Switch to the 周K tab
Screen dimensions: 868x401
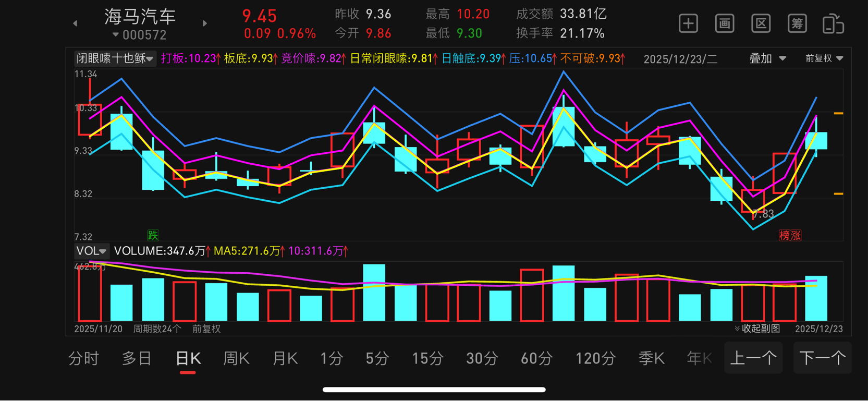click(x=236, y=359)
